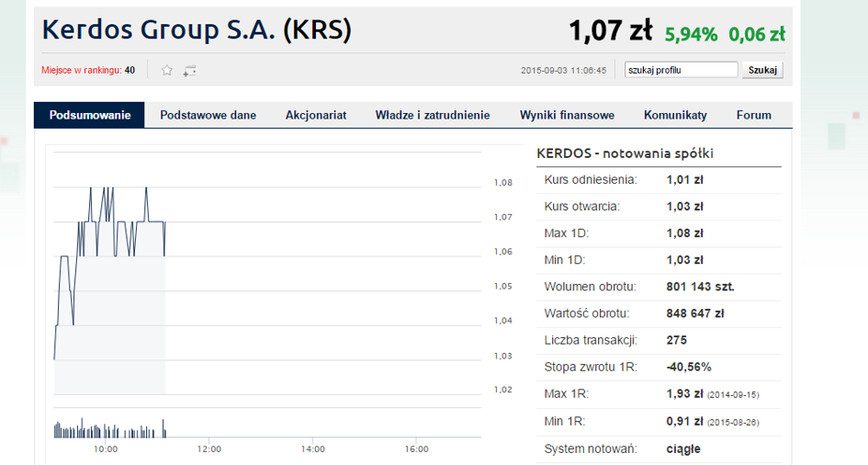Open the Akcjonariat tab
This screenshot has height=465, width=868.
(316, 115)
